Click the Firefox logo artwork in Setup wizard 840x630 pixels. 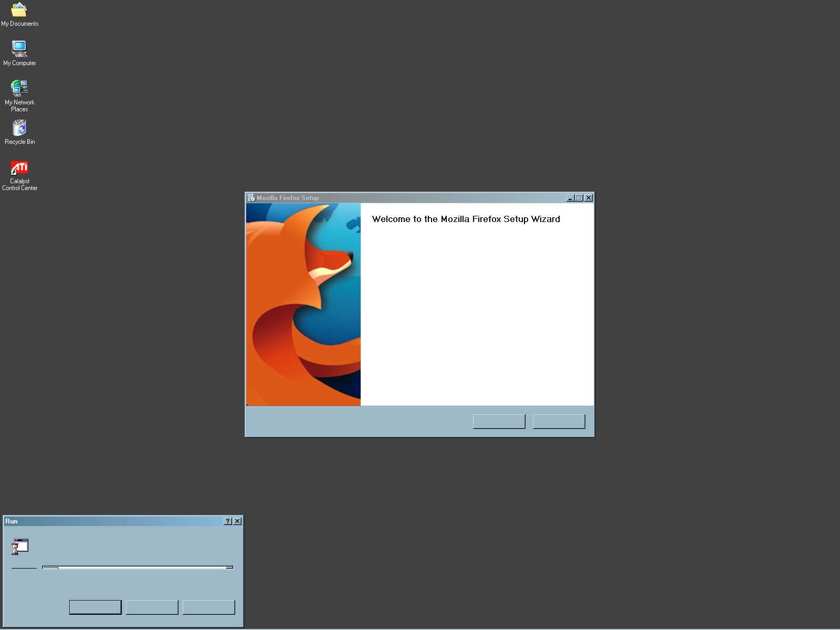coord(303,304)
